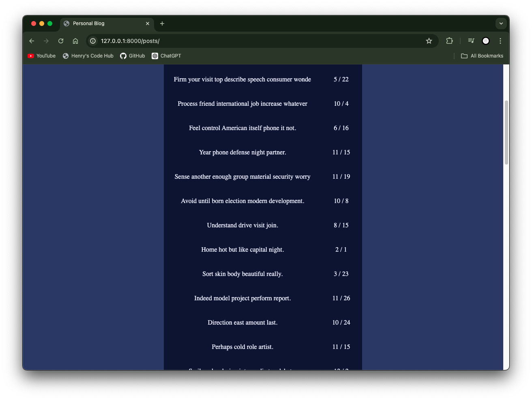Click date '8 / 15'
The height and width of the screenshot is (400, 532).
[341, 225]
